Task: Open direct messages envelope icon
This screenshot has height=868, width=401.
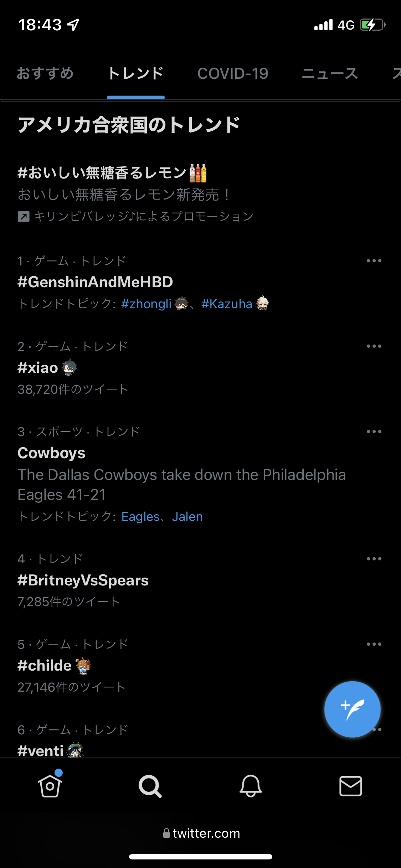Action: [x=351, y=786]
